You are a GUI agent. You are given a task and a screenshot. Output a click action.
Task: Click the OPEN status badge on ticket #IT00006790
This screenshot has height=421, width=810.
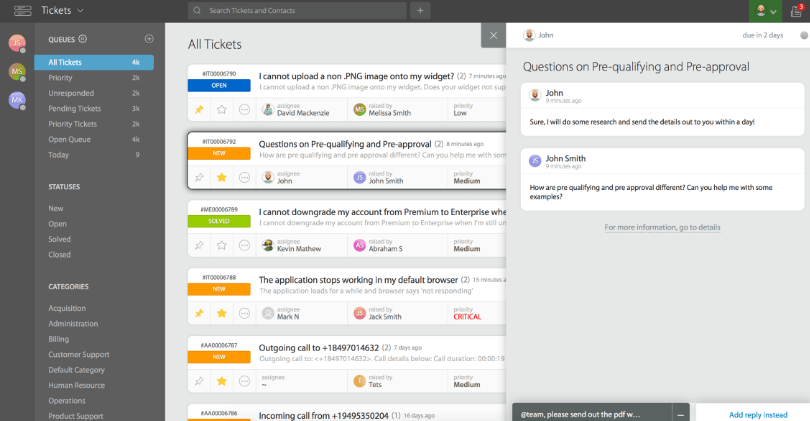(219, 86)
